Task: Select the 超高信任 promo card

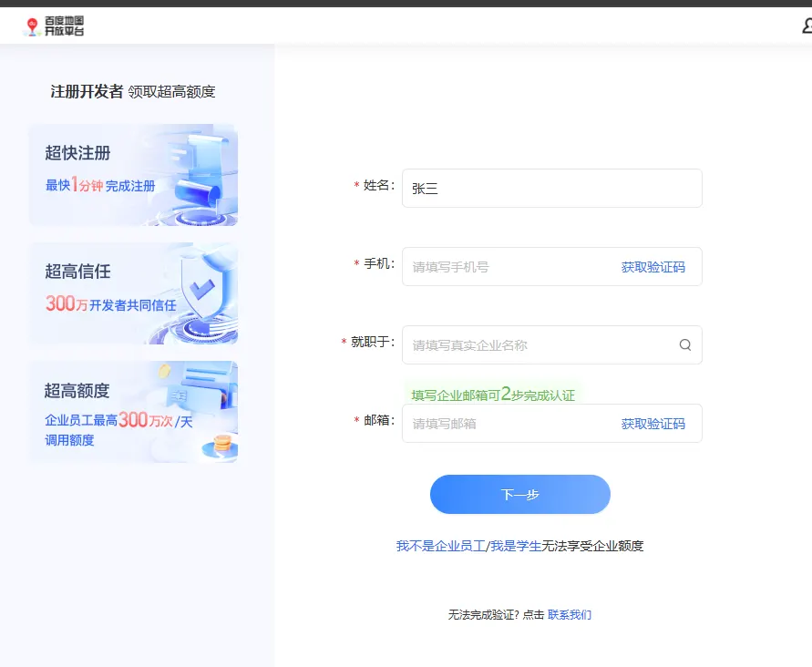Action: 134,293
